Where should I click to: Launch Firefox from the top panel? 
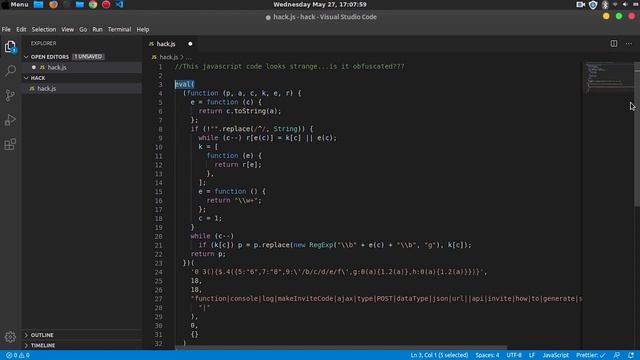pyautogui.click(x=53, y=4)
